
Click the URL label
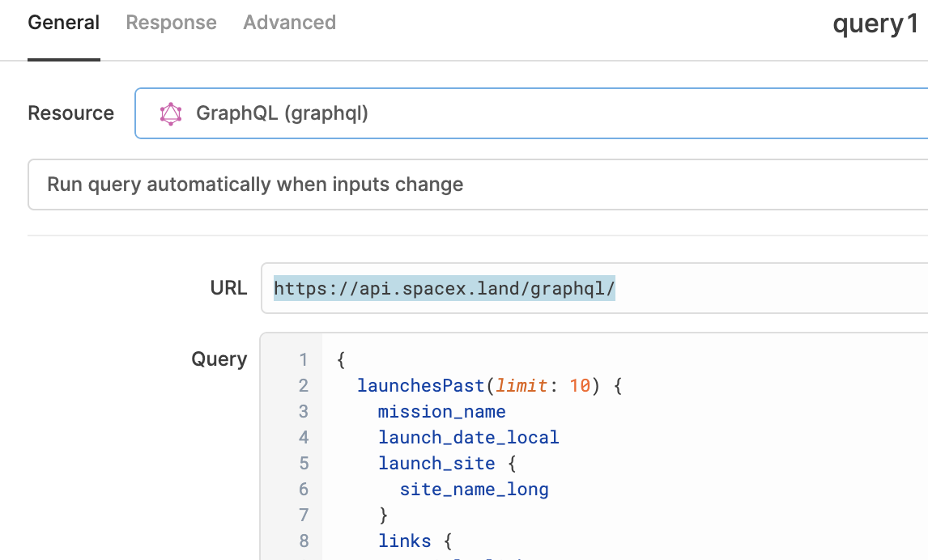[x=228, y=288]
